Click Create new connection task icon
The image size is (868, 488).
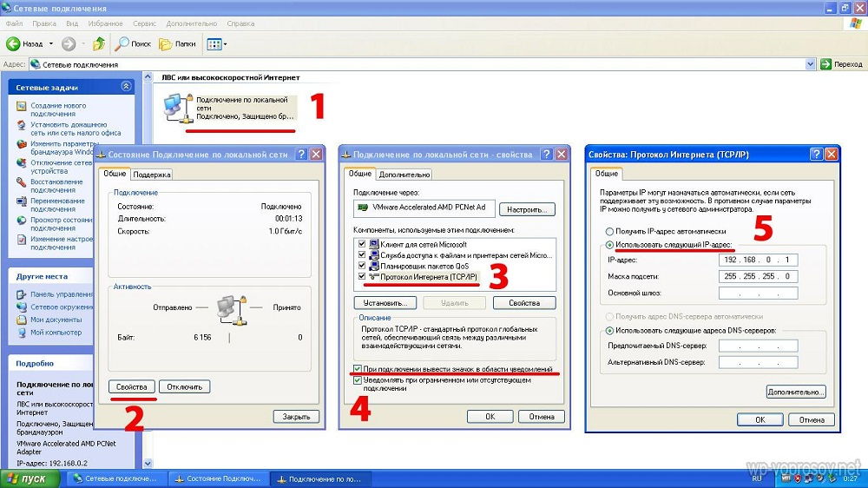click(x=22, y=106)
